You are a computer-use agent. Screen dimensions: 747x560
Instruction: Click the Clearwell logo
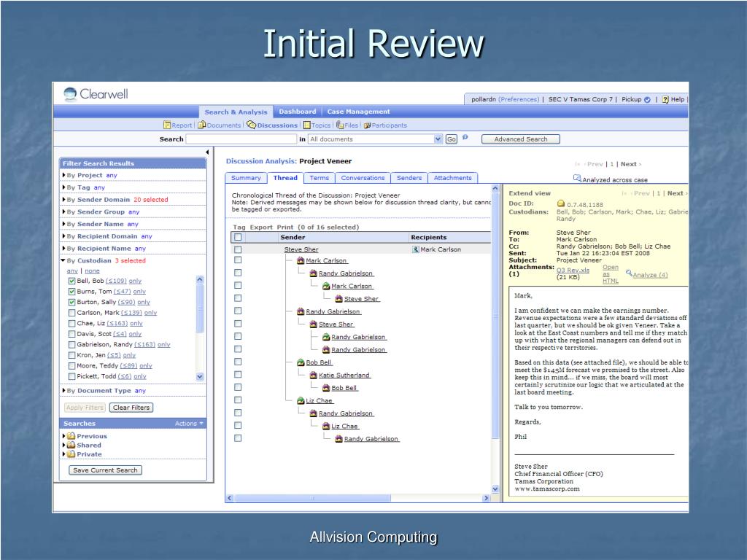(x=96, y=94)
